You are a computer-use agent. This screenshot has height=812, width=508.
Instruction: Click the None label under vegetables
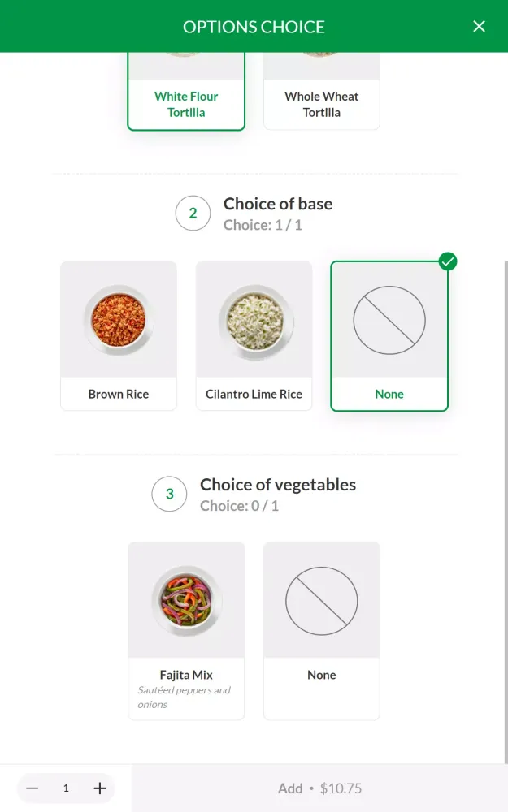coord(321,675)
